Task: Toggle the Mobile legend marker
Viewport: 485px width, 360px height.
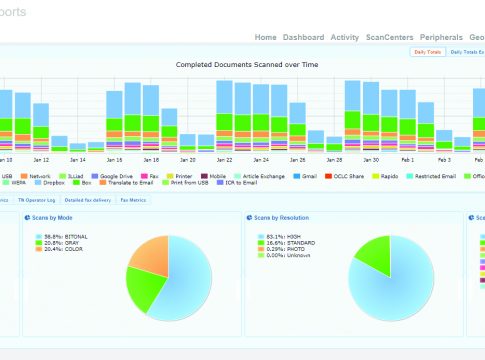Action: tap(204, 176)
